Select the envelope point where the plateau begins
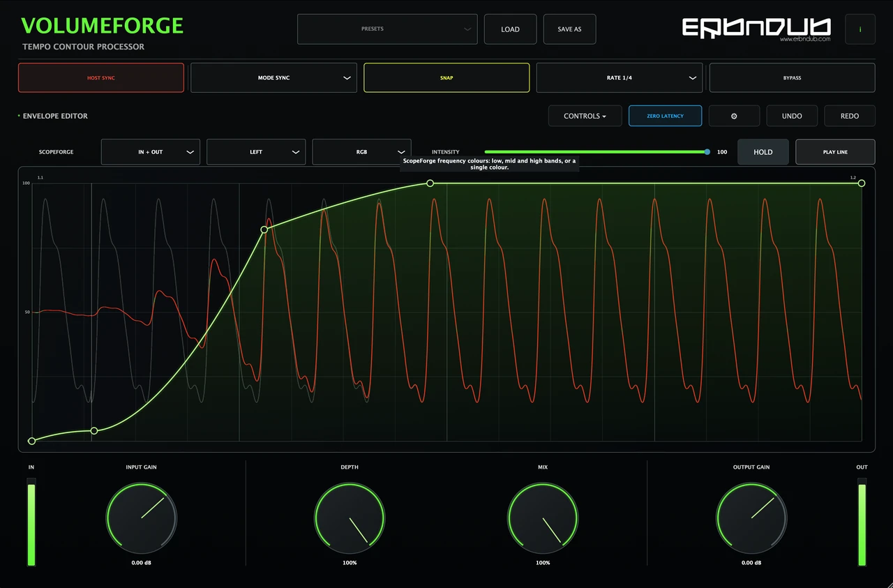 pyautogui.click(x=430, y=183)
